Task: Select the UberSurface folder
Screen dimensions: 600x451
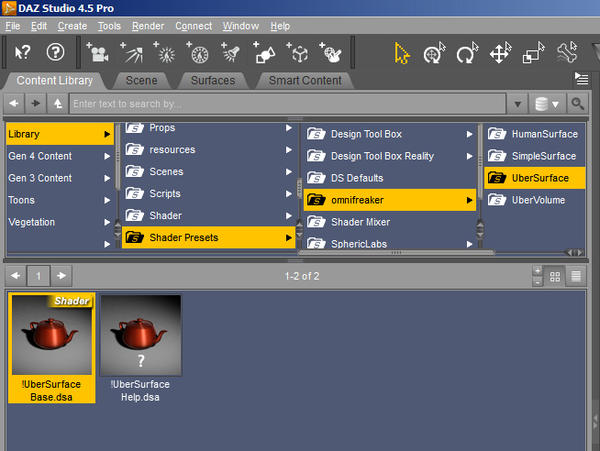Action: click(535, 178)
